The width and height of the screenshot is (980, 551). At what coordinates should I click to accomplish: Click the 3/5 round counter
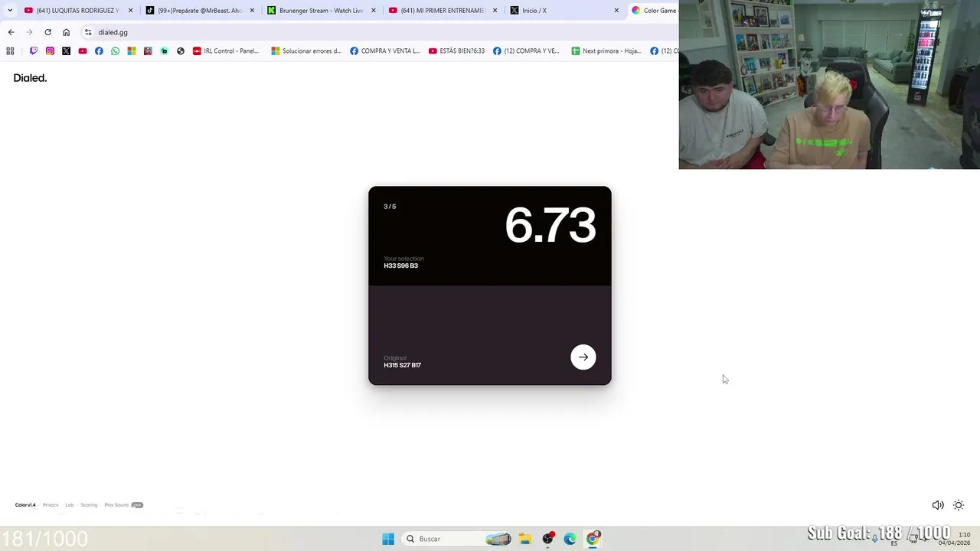[390, 207]
